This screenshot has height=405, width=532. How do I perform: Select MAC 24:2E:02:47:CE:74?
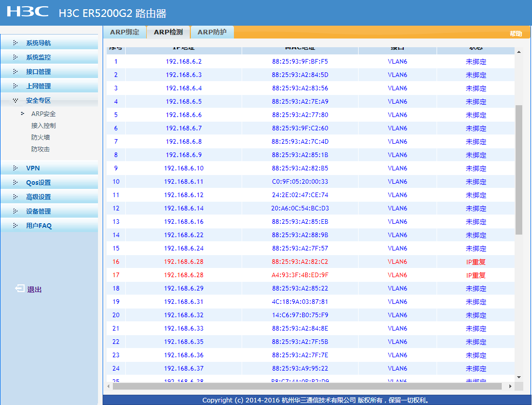coord(300,195)
